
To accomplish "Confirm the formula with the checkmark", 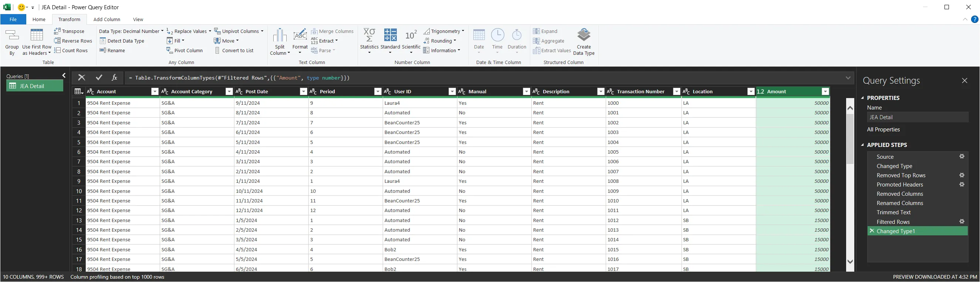I will tap(99, 78).
